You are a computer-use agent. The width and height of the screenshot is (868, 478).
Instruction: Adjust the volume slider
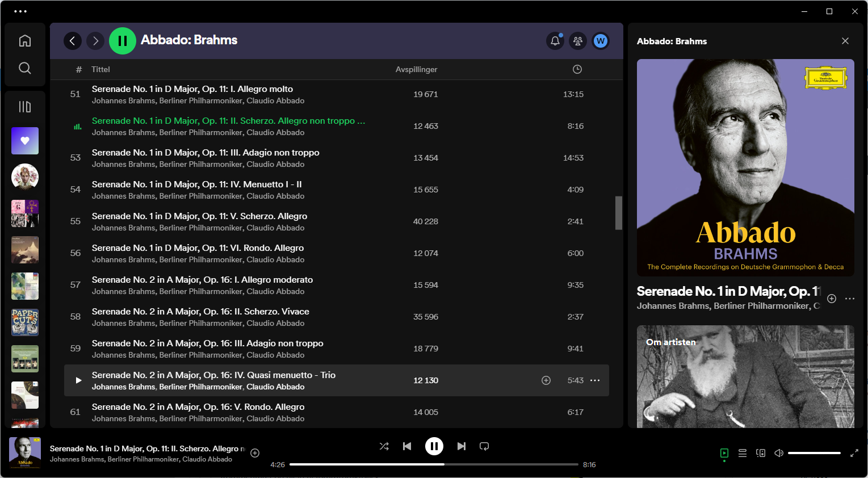pos(814,453)
